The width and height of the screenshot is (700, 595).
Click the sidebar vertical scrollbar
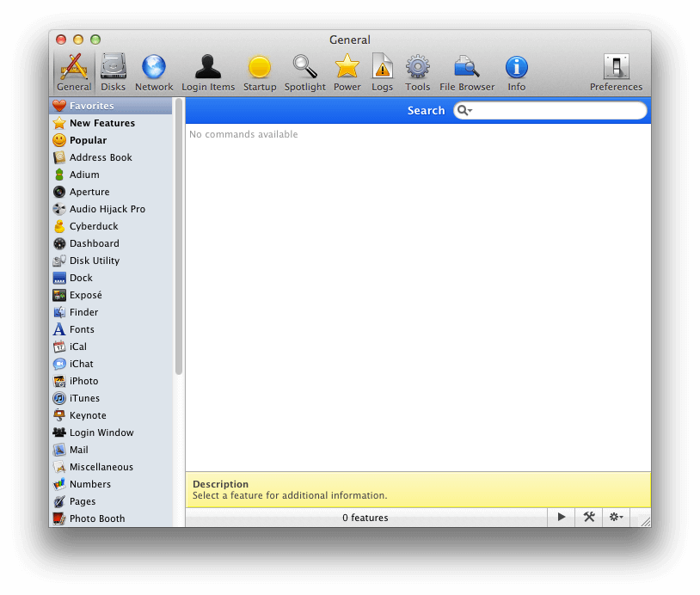179,236
